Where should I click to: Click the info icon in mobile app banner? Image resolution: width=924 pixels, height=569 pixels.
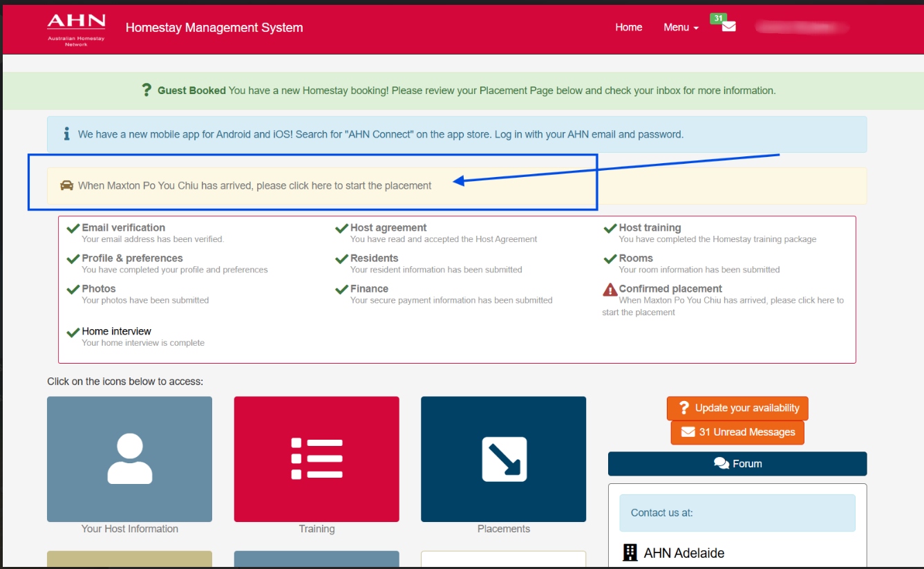point(66,134)
